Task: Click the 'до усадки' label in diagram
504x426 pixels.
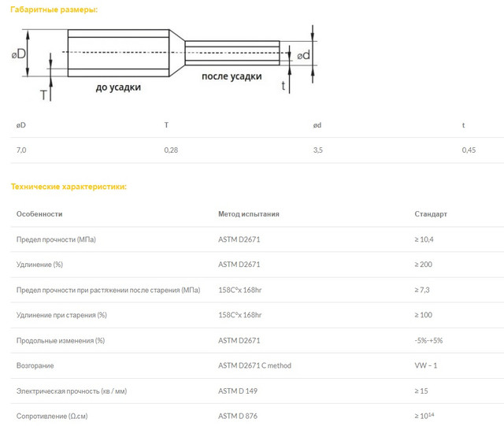Action: [x=118, y=87]
